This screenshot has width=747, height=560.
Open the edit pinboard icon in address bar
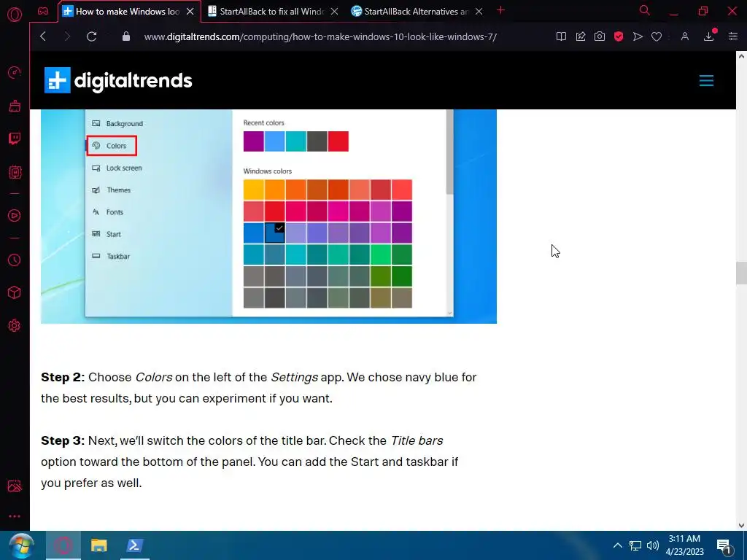580,36
